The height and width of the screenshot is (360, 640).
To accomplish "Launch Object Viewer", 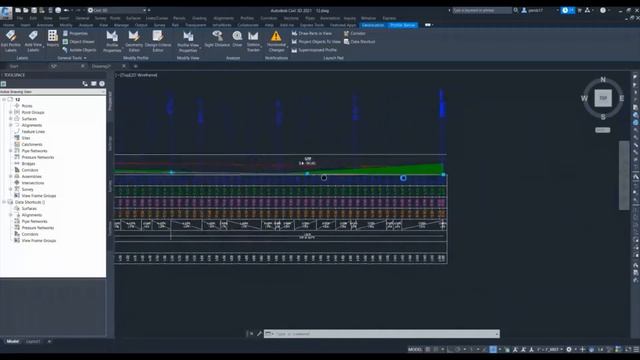I will [x=78, y=42].
